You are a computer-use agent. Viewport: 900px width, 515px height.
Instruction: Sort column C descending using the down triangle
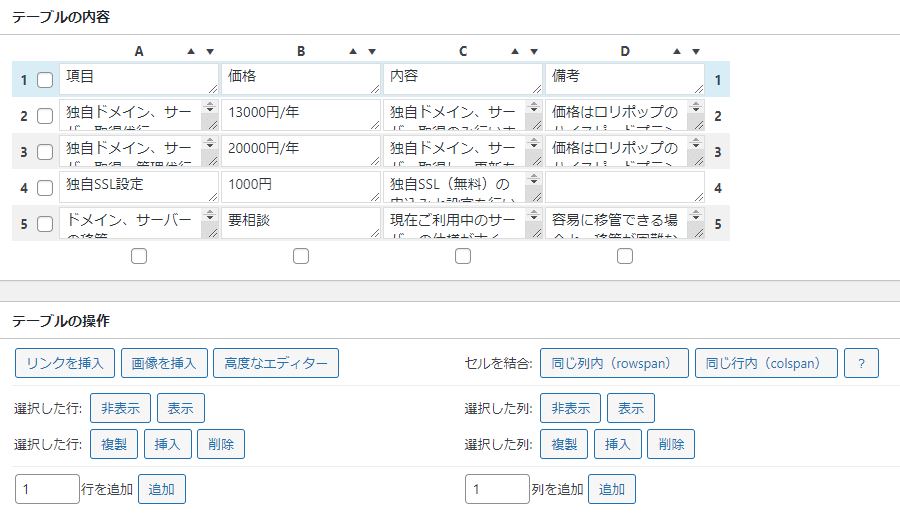pos(533,51)
